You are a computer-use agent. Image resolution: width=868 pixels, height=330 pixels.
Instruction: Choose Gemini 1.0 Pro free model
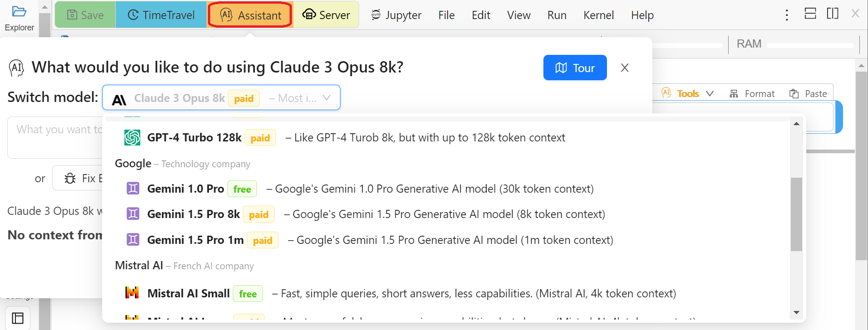(x=186, y=189)
